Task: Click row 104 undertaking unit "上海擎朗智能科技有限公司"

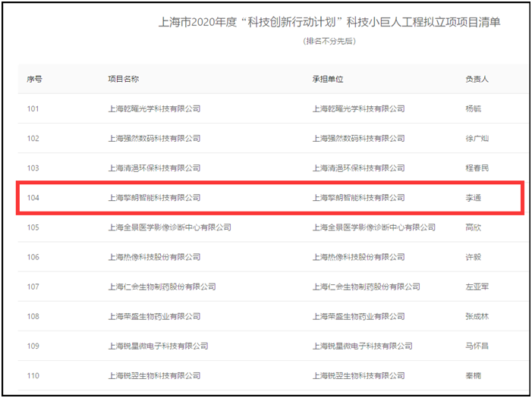Action: click(x=359, y=198)
